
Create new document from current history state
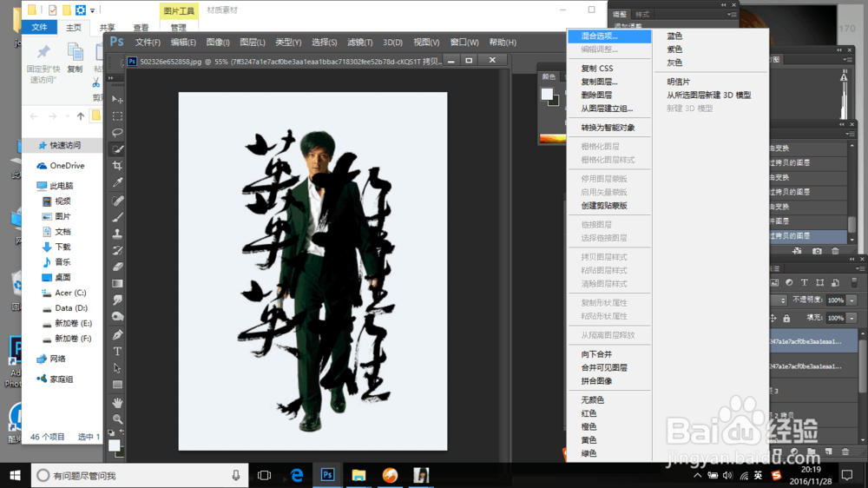tap(797, 251)
